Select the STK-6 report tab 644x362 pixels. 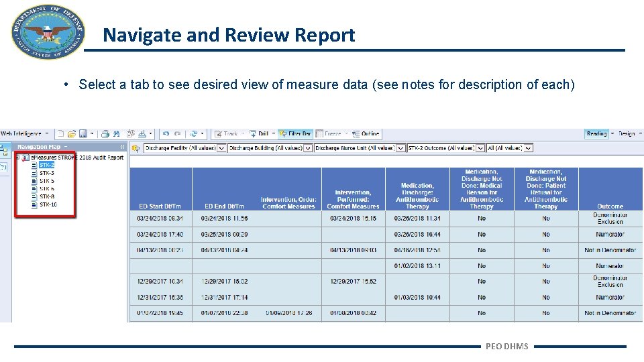47,188
